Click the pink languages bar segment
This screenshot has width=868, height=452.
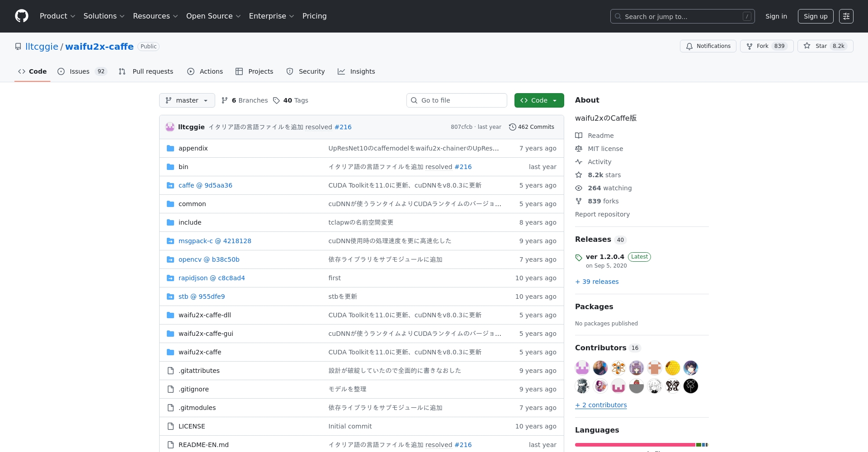635,445
